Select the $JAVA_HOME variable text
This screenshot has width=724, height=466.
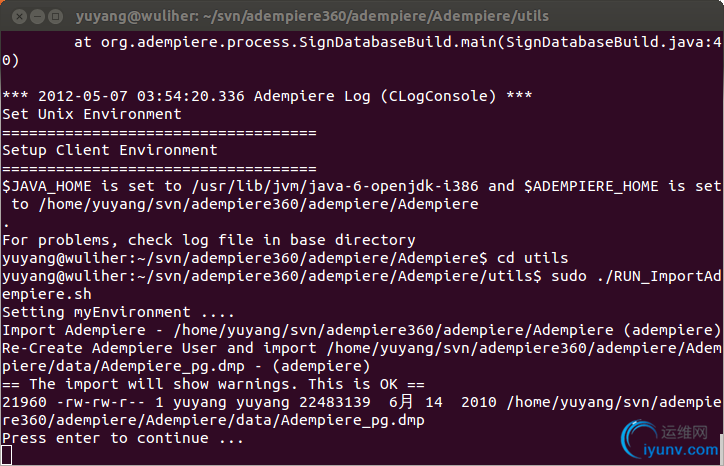click(47, 186)
